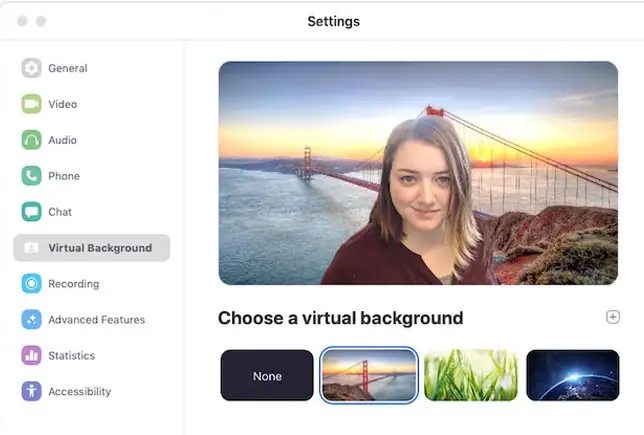Open the Accessibility text label in the sidebar
This screenshot has width=644, height=435.
[79, 392]
